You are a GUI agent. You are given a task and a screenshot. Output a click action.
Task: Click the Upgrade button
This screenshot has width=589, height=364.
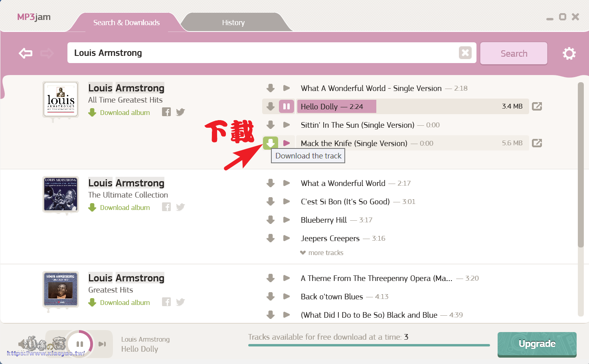537,344
